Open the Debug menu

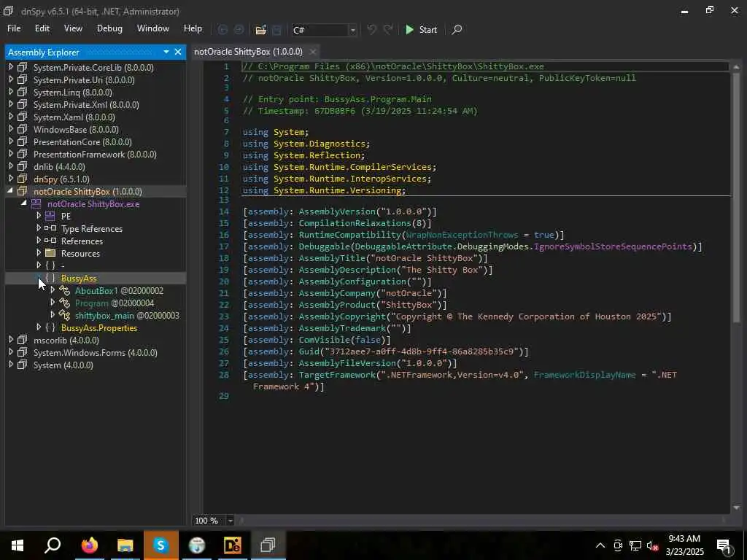click(x=109, y=28)
